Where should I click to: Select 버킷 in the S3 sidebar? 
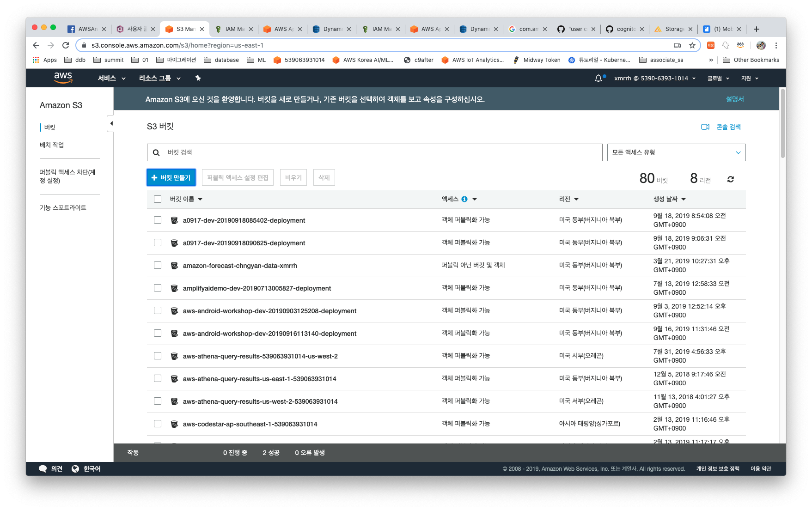pyautogui.click(x=50, y=127)
